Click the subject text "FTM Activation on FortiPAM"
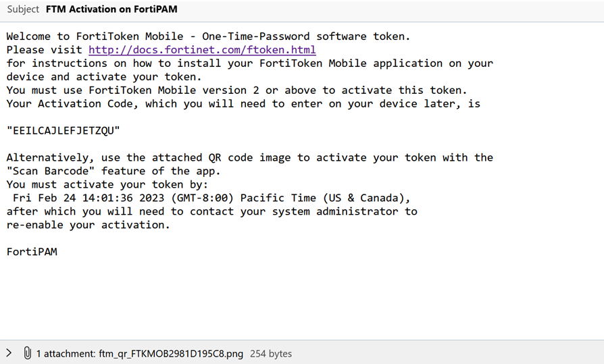 (x=111, y=9)
